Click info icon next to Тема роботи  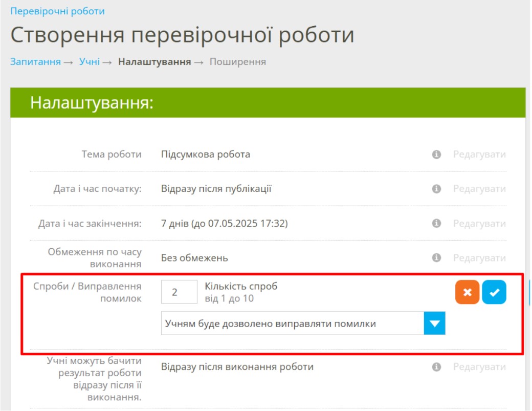(436, 154)
